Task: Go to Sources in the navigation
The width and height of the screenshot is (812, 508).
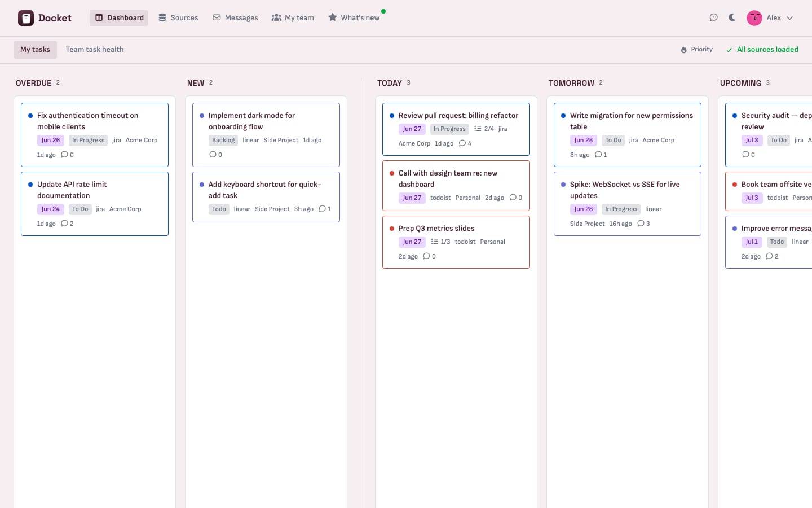Action: click(178, 18)
